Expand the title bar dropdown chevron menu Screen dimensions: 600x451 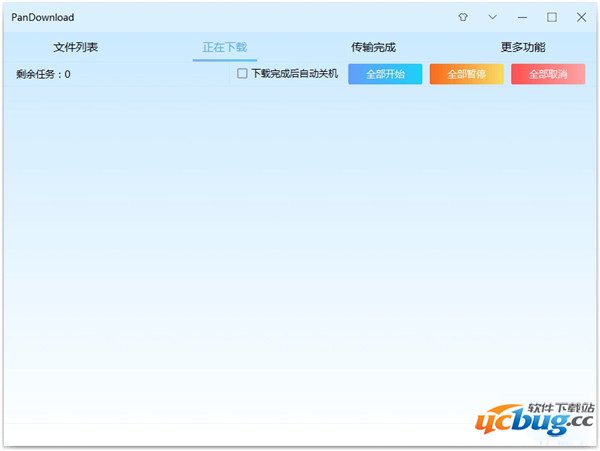click(492, 17)
